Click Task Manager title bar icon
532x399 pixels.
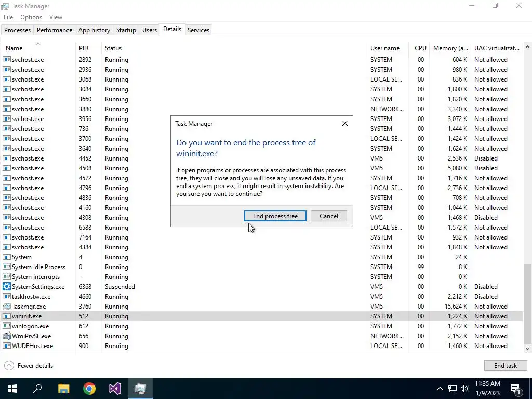coord(5,6)
